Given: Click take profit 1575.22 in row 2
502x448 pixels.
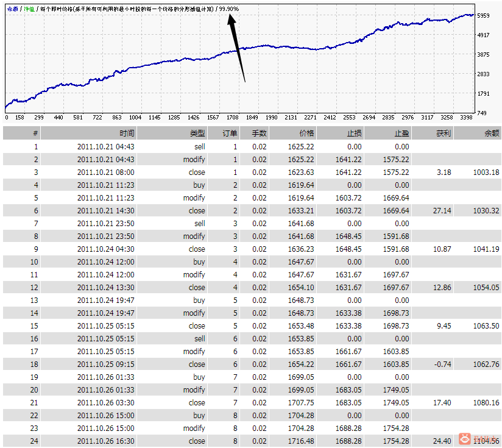Looking at the screenshot, I should [396, 160].
